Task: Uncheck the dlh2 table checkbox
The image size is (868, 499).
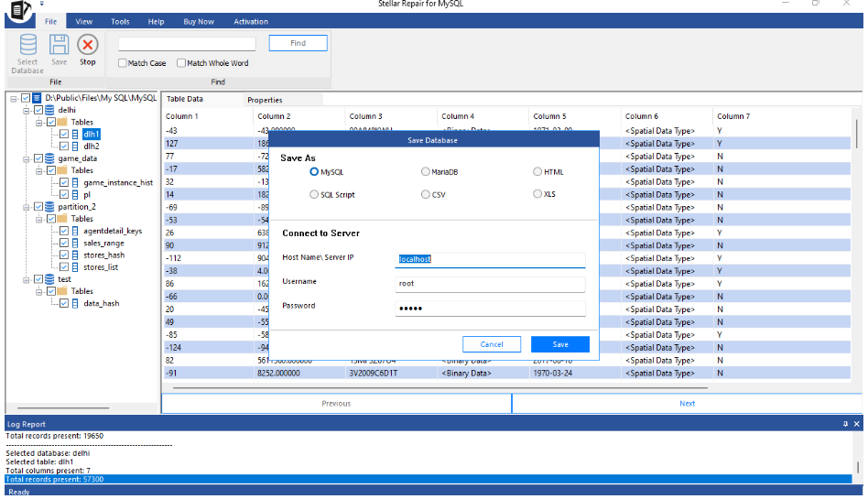Action: [64, 146]
